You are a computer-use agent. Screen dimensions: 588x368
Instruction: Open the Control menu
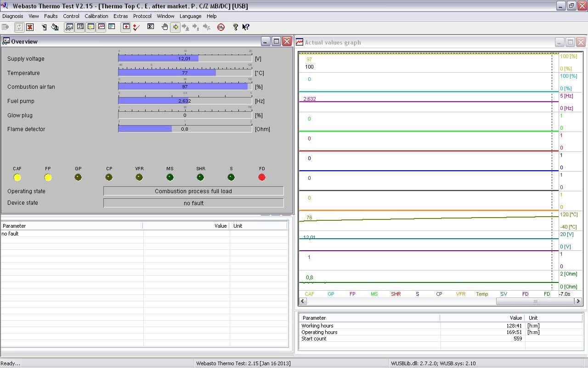(x=71, y=16)
